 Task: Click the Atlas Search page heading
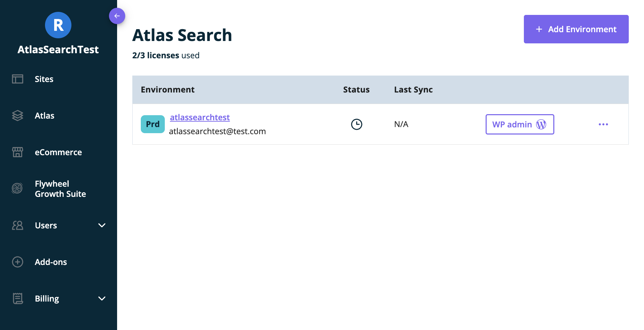tap(182, 35)
